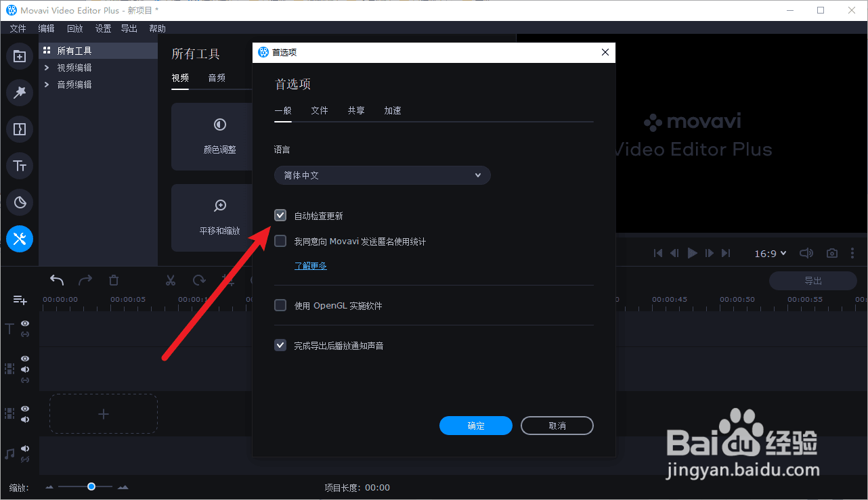Open the Titles (Tt) sidebar icon
The height and width of the screenshot is (500, 868).
20,166
